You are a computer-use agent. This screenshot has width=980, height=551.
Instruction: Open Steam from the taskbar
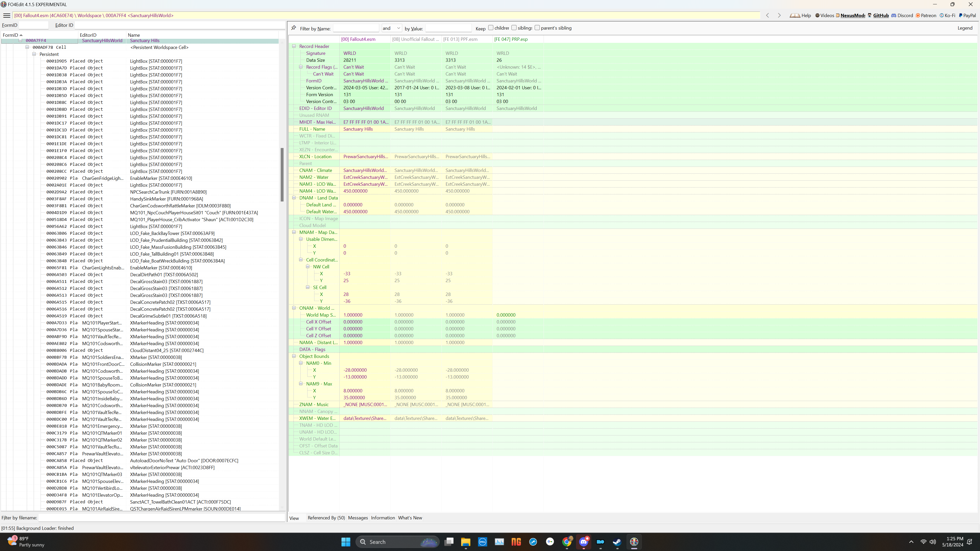(617, 542)
